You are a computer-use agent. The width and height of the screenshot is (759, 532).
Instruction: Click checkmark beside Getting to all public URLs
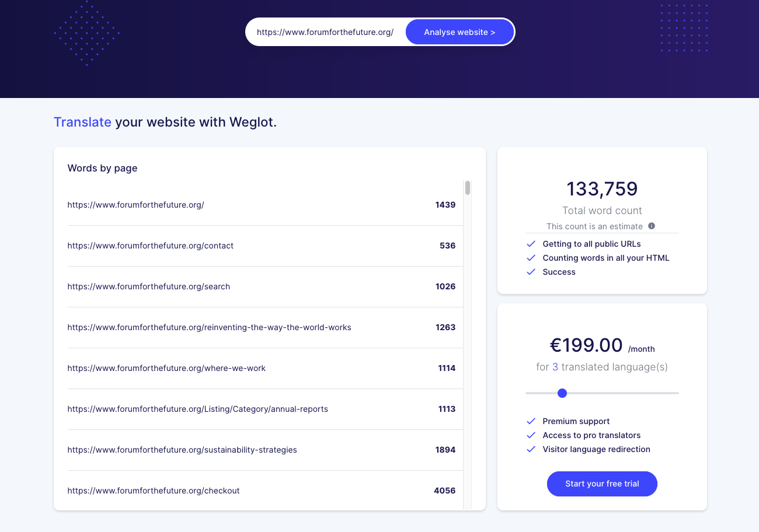[x=531, y=244]
